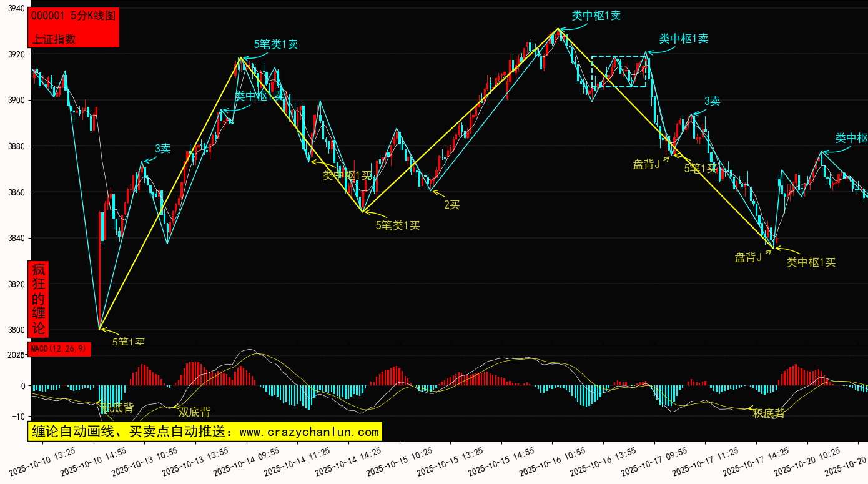
Task: Click the 上证指数 index name text
Action: 54,39
